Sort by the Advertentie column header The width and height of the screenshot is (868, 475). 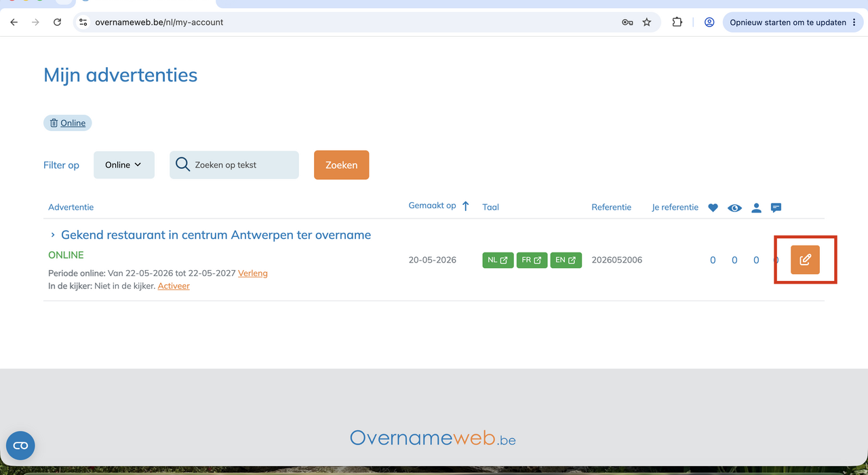71,207
